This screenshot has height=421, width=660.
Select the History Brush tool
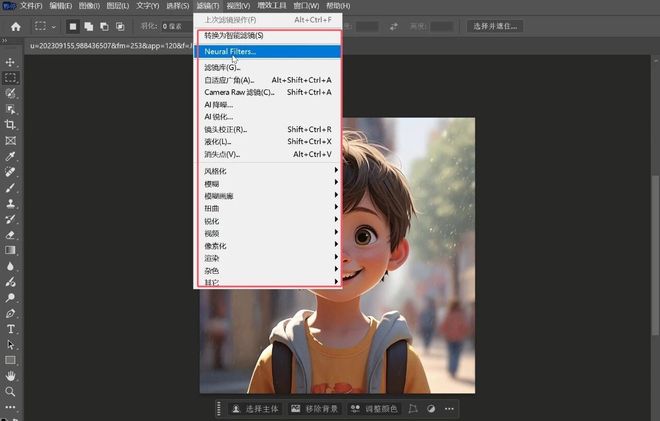[10, 219]
